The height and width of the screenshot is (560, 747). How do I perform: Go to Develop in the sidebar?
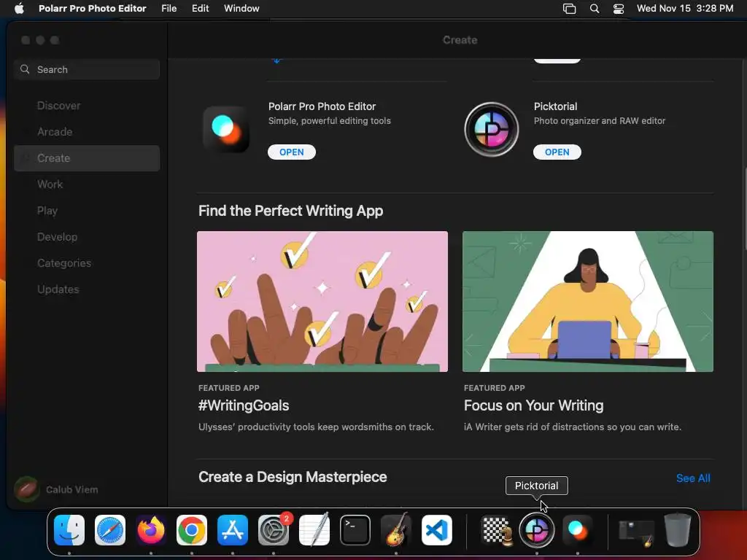(x=87, y=237)
